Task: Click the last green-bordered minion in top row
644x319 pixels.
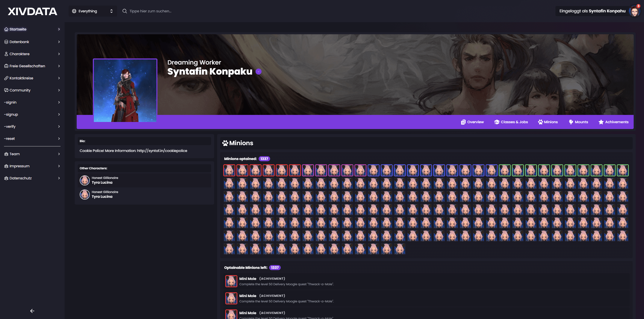Action: 623,170
